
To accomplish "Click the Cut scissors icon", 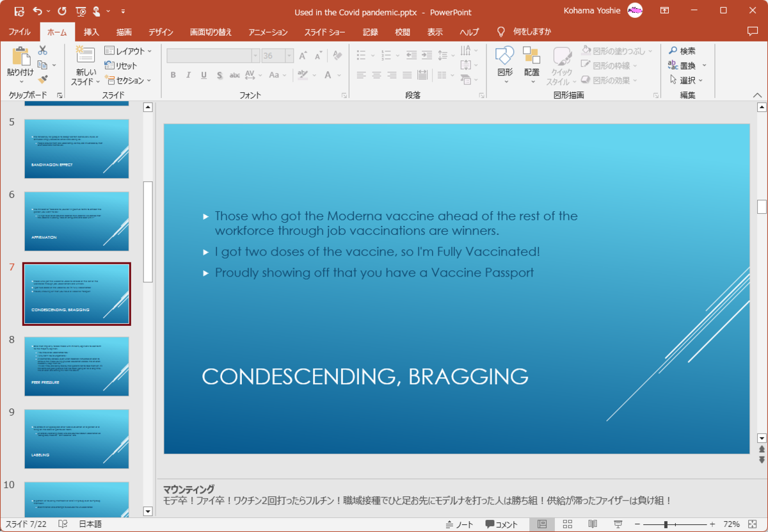I will (43, 51).
